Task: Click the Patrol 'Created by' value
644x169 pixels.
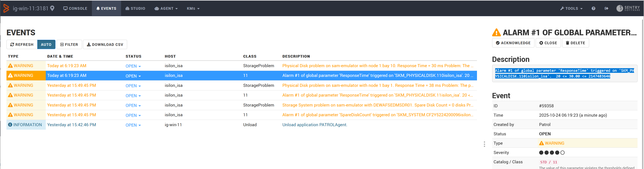Action: point(545,124)
